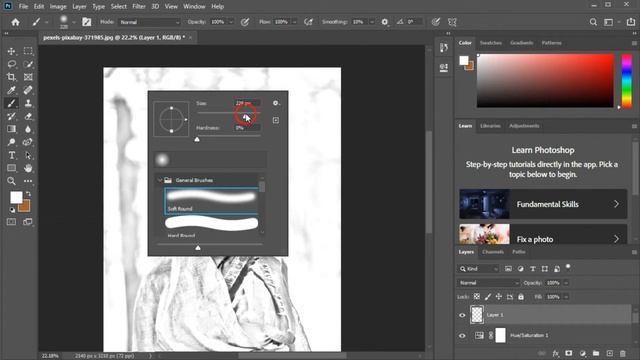The width and height of the screenshot is (640, 360).
Task: Open Fundamental Skills tutorials
Action: [x=543, y=204]
